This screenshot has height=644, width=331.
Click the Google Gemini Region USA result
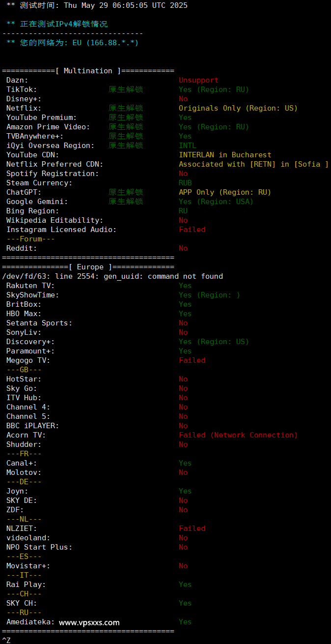coord(216,202)
